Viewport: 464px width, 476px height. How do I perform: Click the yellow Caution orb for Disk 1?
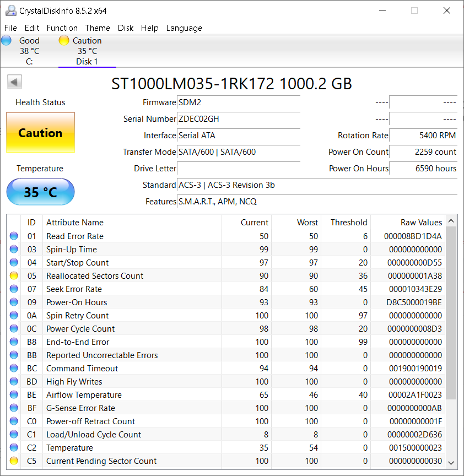tap(64, 40)
